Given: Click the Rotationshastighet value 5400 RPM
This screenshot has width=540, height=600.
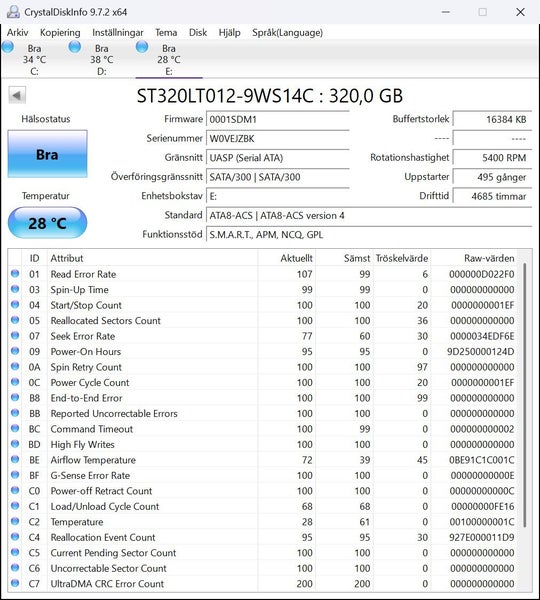Looking at the screenshot, I should [x=492, y=158].
